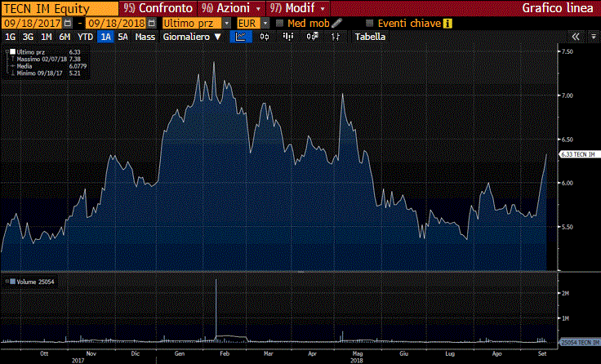The image size is (601, 364).
Task: Click the 2M volume axis label
Action: point(565,293)
